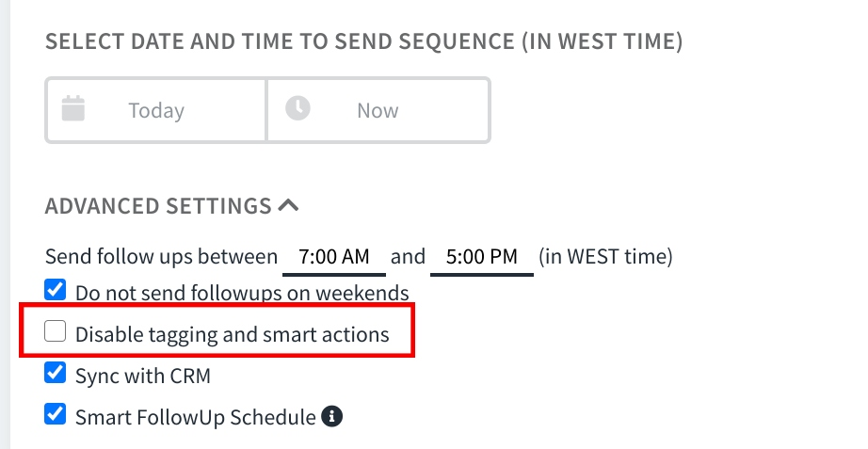Turn off the Smart FollowUp Schedule checkbox
The image size is (868, 449).
[55, 414]
